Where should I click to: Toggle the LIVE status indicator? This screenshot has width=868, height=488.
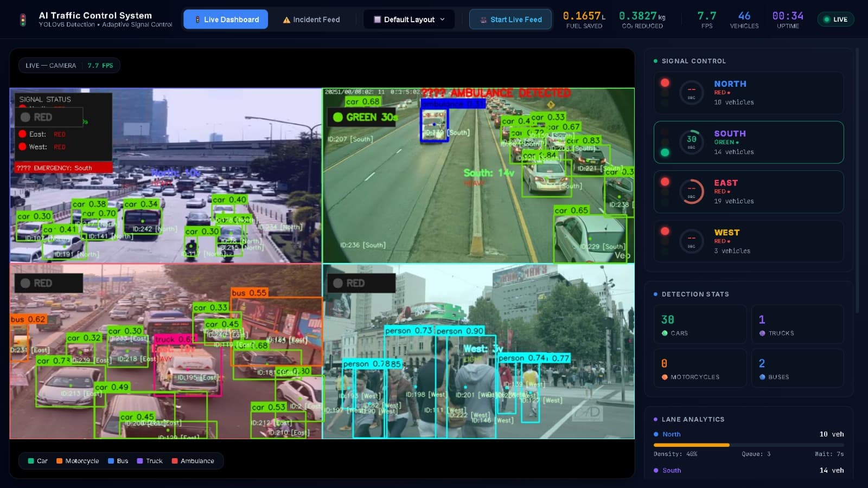(x=835, y=19)
